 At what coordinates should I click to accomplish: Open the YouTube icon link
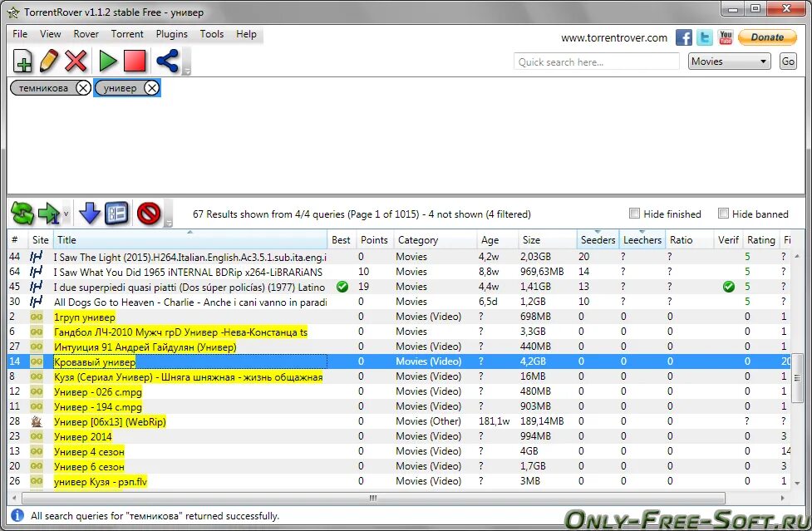[x=726, y=37]
